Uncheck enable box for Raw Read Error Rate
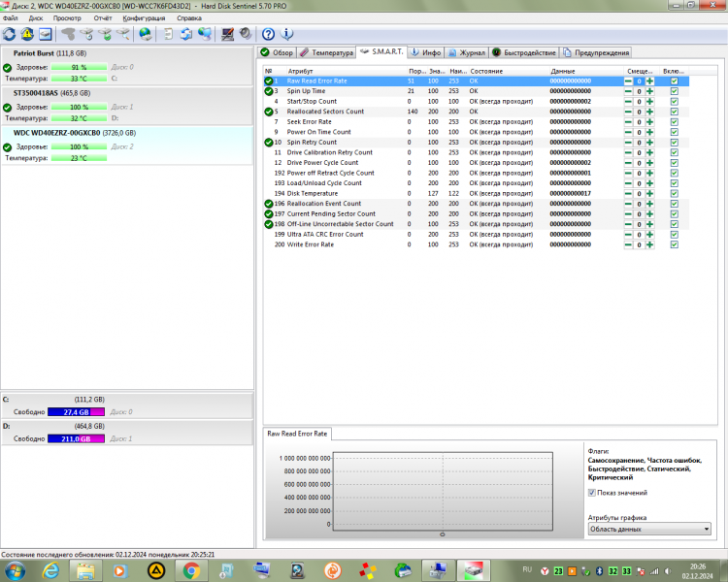The width and height of the screenshot is (728, 582). (675, 81)
